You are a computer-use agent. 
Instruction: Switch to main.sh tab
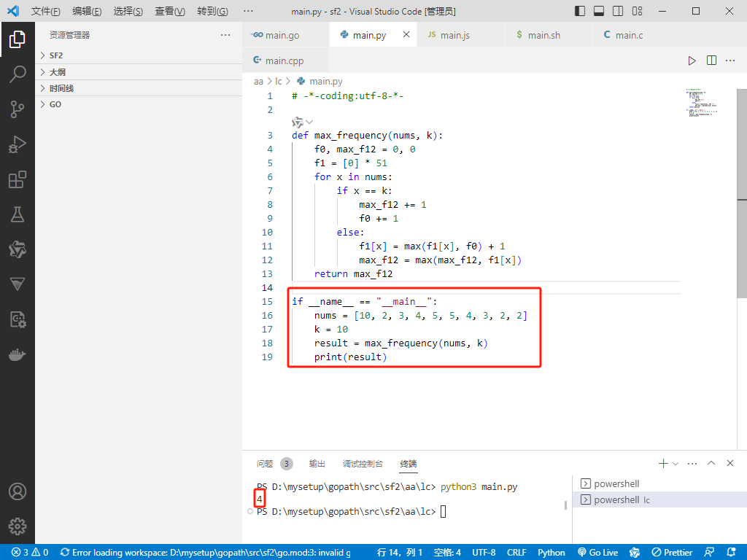pos(548,35)
